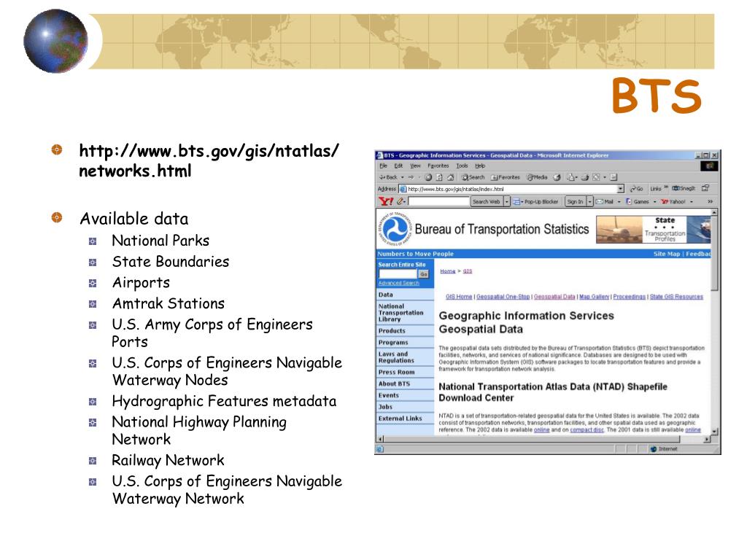Viewport: 747px width, 560px height.
Task: Open the Geospatial One-Stop link
Action: (503, 297)
